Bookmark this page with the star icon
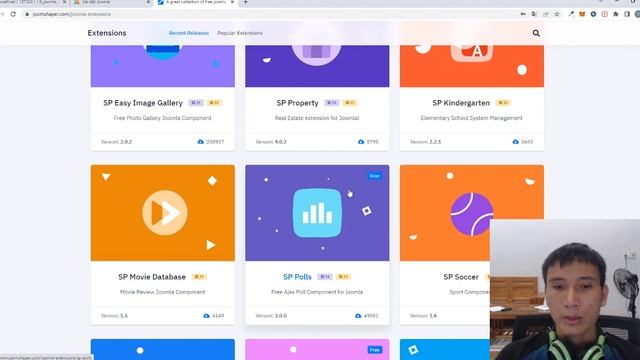This screenshot has height=360, width=640. (557, 14)
